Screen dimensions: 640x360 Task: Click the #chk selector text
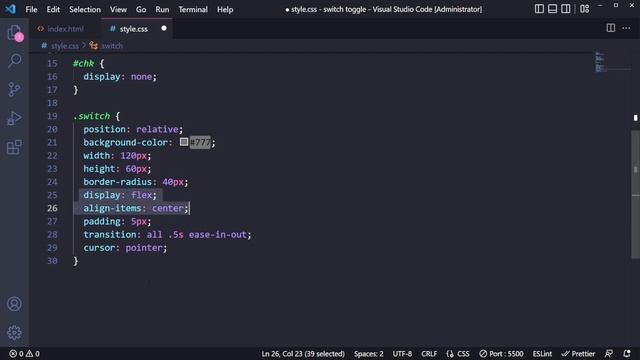(83, 64)
